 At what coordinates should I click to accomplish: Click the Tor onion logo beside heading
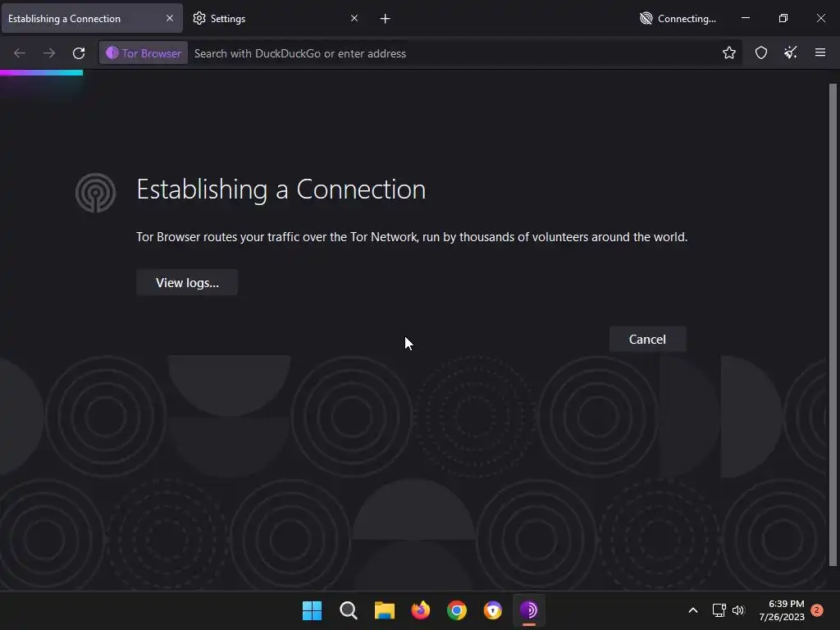tap(95, 193)
